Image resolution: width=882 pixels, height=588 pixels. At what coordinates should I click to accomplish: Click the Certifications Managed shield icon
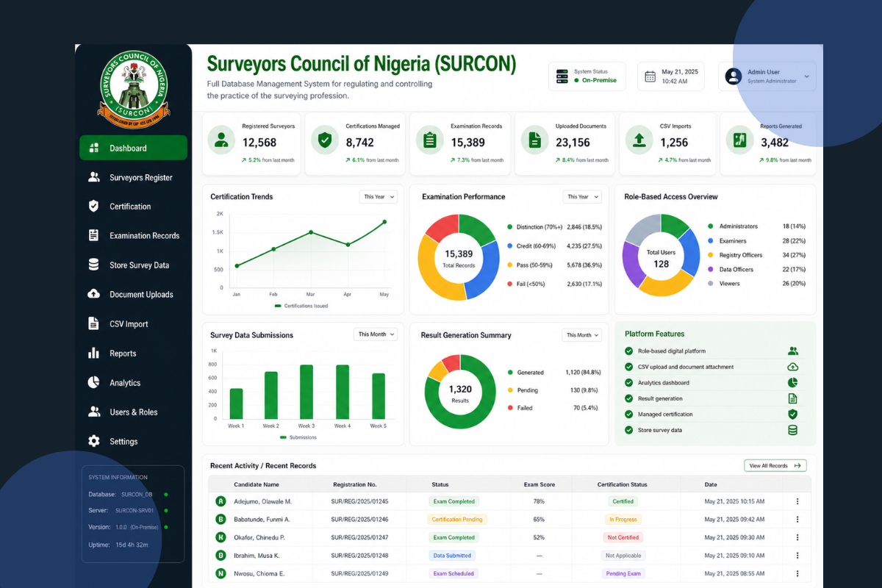point(325,140)
